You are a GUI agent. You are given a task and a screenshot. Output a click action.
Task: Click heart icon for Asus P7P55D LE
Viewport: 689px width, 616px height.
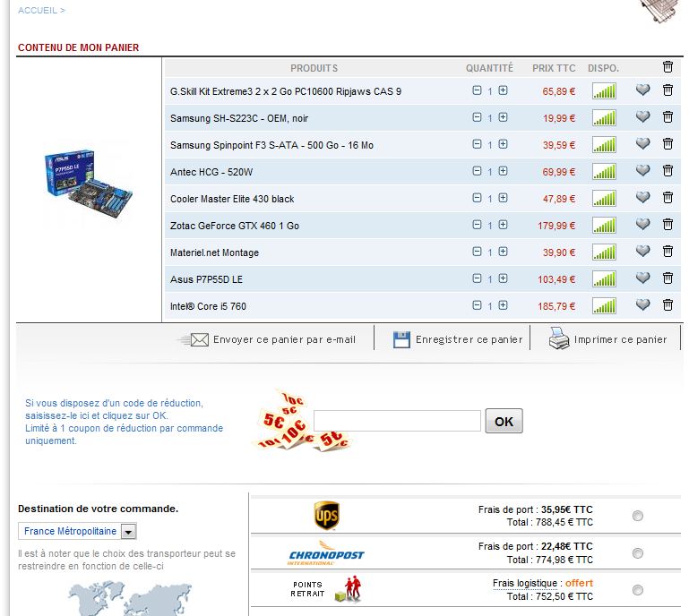point(642,278)
